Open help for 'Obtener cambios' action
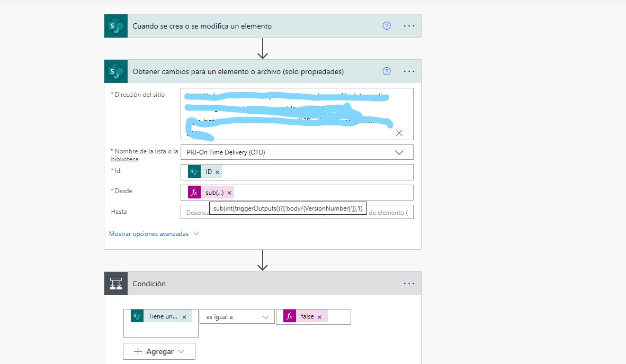This screenshot has width=626, height=364. [387, 71]
